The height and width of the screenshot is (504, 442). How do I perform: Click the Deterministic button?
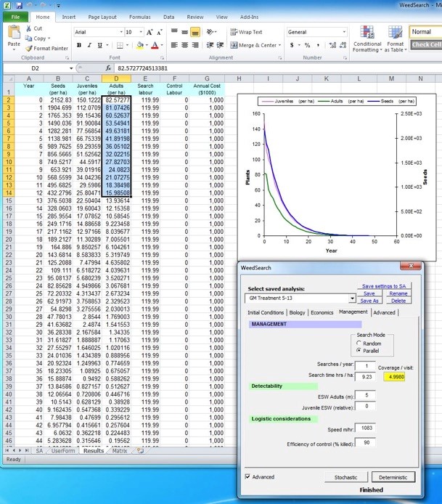(x=393, y=477)
